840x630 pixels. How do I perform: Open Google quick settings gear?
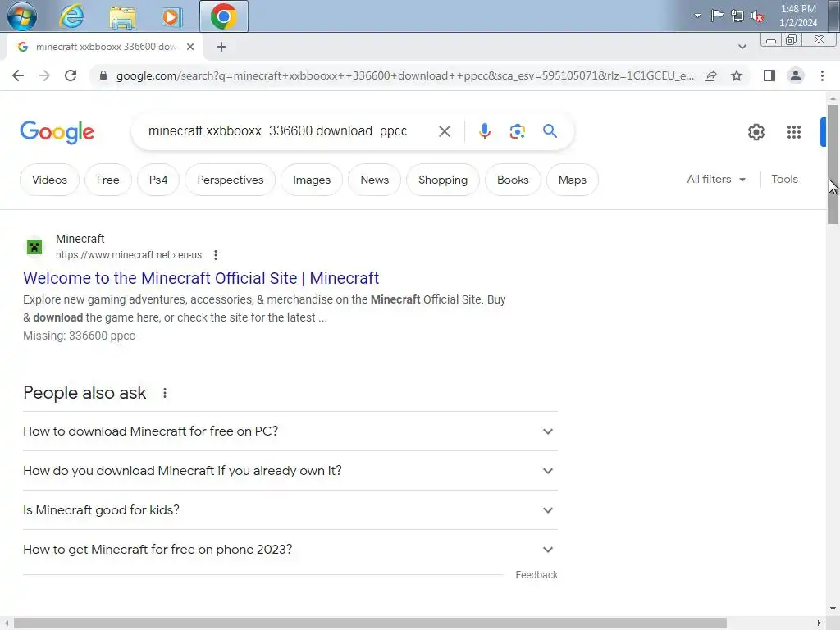point(756,132)
